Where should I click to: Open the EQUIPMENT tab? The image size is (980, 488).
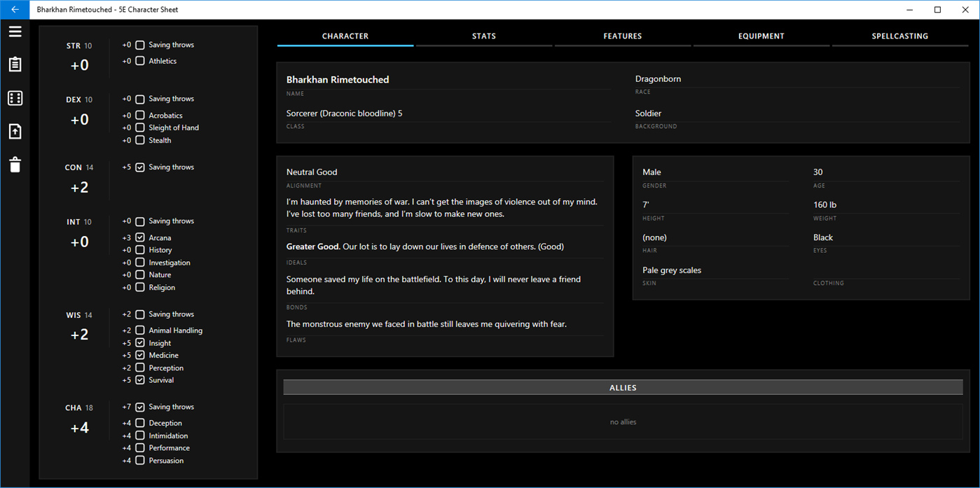(761, 36)
